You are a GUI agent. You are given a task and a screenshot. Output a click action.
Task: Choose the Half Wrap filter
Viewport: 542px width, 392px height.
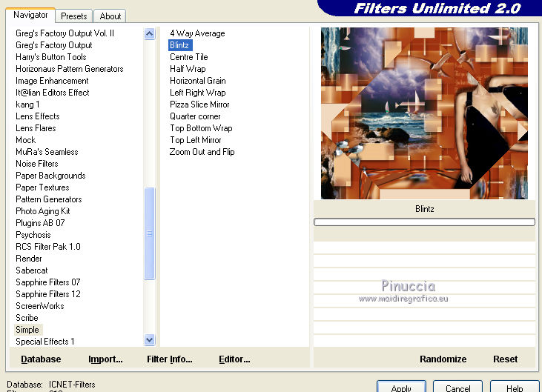click(x=188, y=69)
